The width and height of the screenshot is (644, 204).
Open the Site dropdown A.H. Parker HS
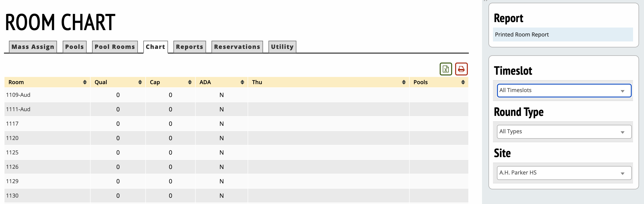click(x=564, y=173)
